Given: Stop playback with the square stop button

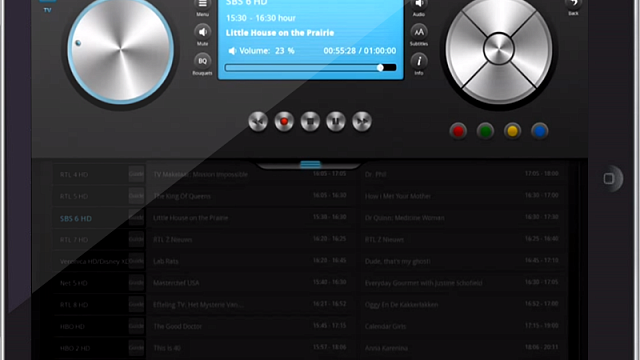Looking at the screenshot, I should (310, 122).
